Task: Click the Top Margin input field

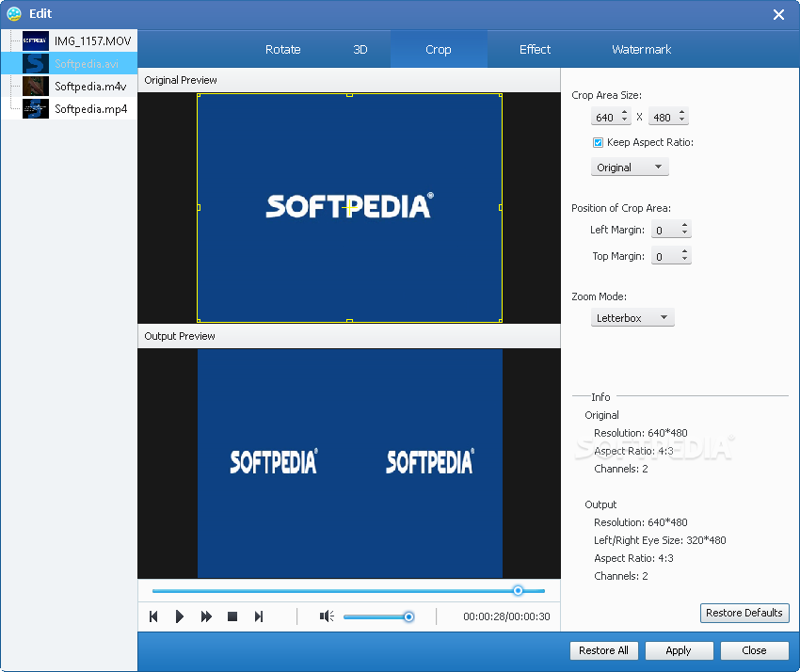Action: click(665, 256)
